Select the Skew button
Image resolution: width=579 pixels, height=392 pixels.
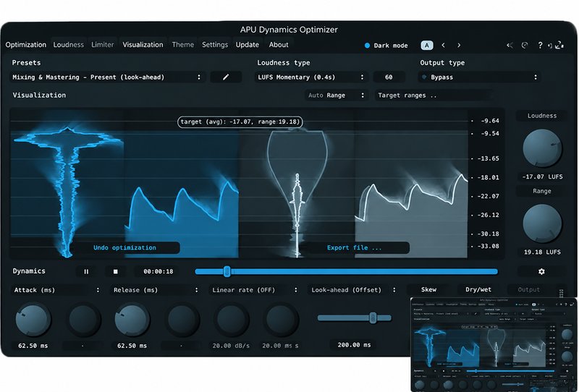428,290
